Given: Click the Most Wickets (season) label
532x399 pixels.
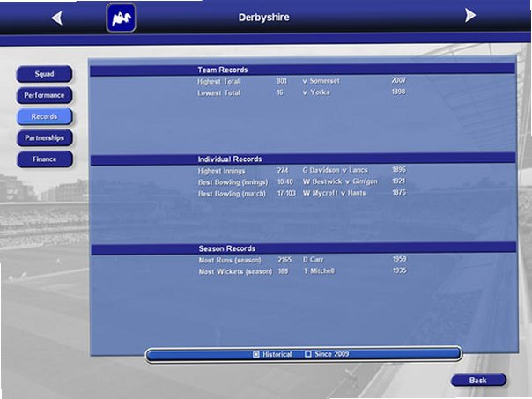Looking at the screenshot, I should tap(235, 272).
